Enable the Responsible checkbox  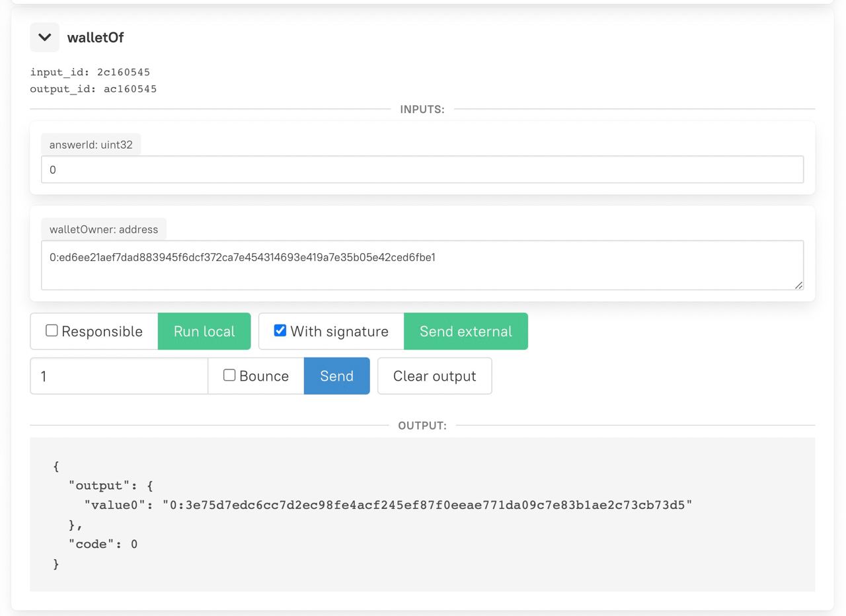52,330
